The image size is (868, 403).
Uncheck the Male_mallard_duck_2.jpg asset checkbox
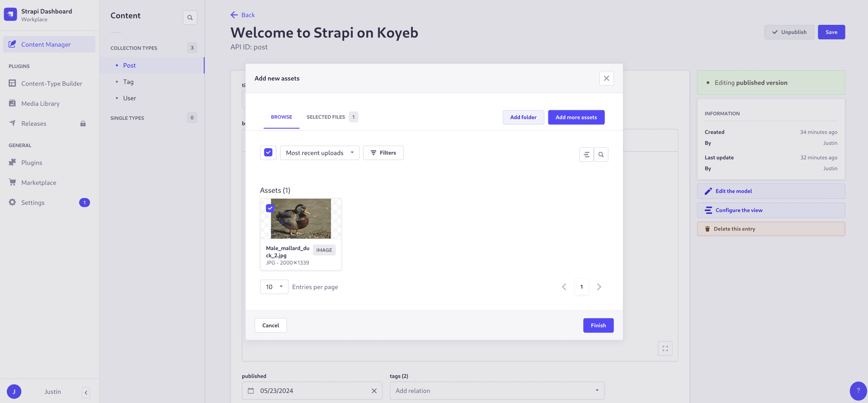(x=270, y=208)
